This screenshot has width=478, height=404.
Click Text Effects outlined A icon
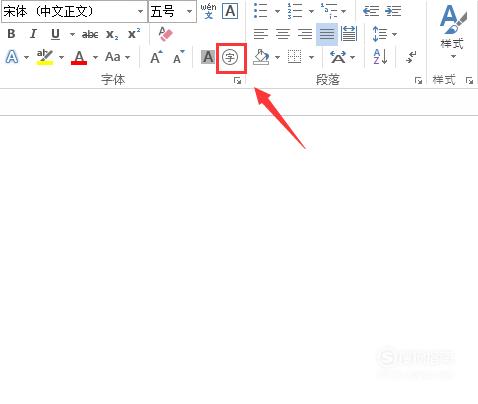[x=12, y=57]
